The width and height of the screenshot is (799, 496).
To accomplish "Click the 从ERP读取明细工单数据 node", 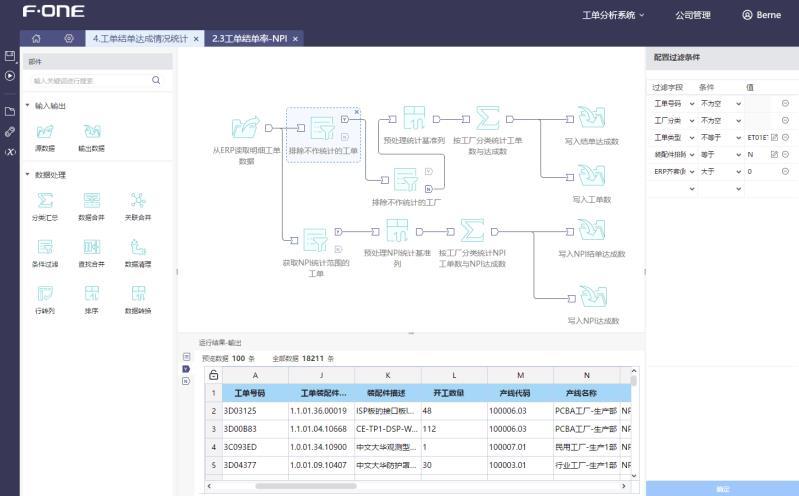I will coord(246,127).
